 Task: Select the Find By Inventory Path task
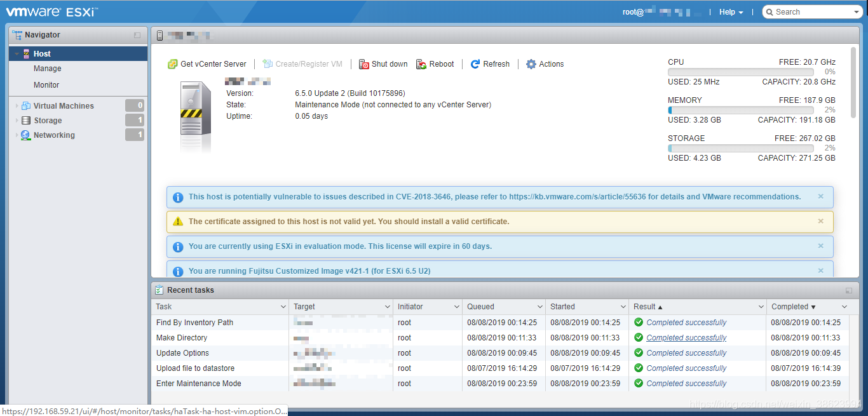194,323
